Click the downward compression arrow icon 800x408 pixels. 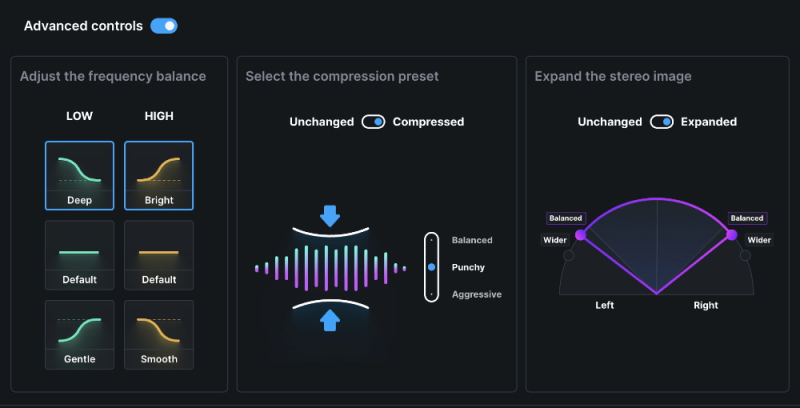pos(331,216)
